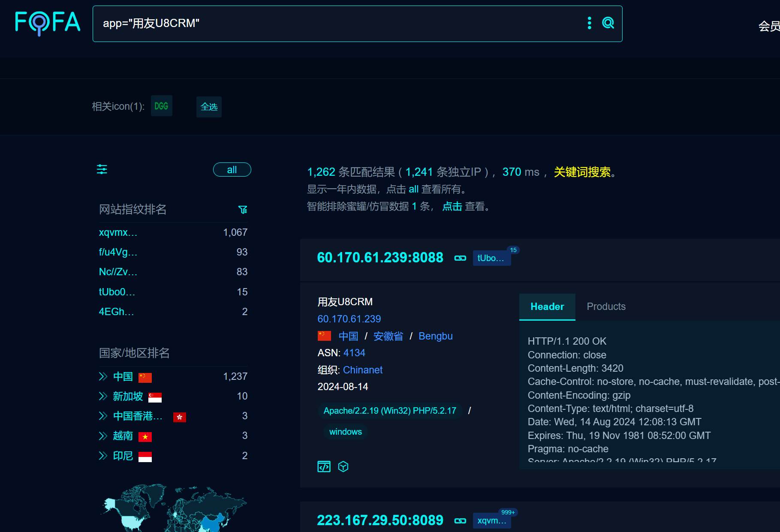Click the HTTP/1.1 200 OK header line
Viewport: 780px width, 532px height.
coord(567,341)
